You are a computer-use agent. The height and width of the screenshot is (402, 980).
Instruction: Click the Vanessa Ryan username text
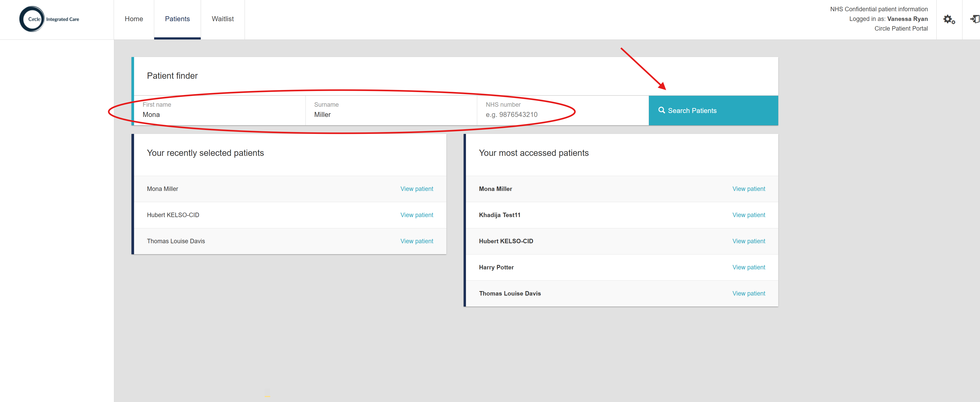click(x=907, y=19)
